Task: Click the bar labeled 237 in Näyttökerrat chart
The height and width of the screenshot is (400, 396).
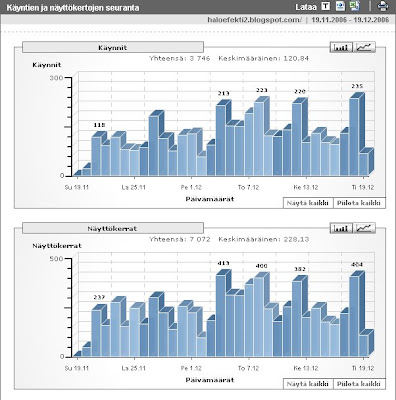Action: coord(96,333)
